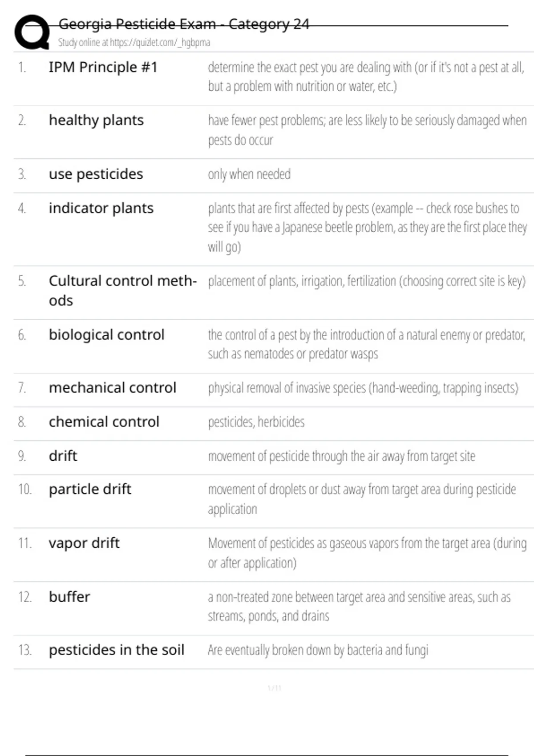The width and height of the screenshot is (534, 756).
Task: Select the term buffer
Action: pos(69,597)
